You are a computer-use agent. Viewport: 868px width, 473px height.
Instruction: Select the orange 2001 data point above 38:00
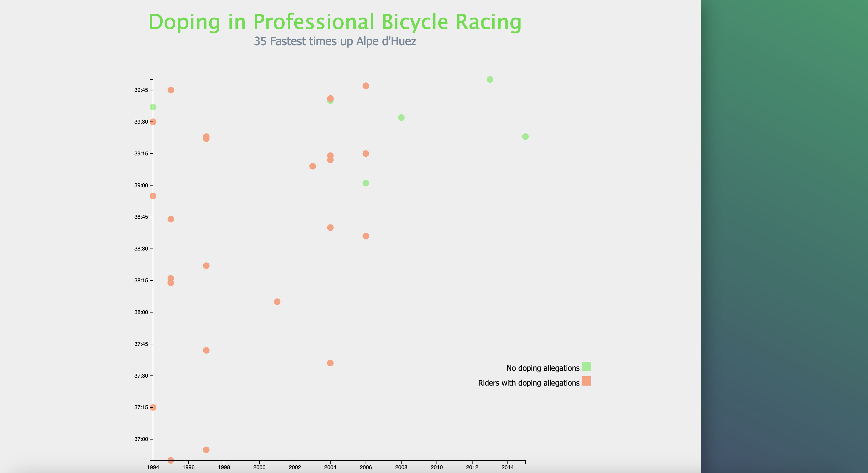point(277,301)
